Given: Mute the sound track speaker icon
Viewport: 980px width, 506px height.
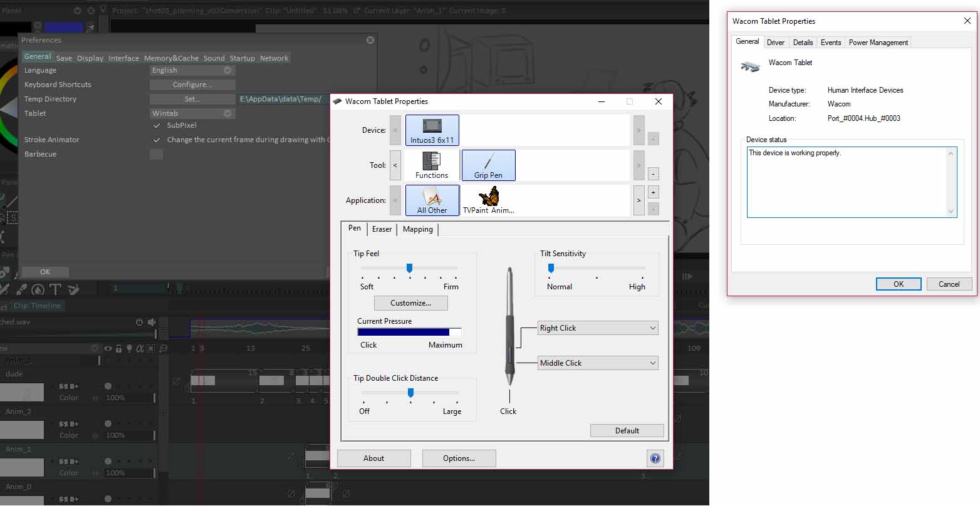Looking at the screenshot, I should pos(151,322).
